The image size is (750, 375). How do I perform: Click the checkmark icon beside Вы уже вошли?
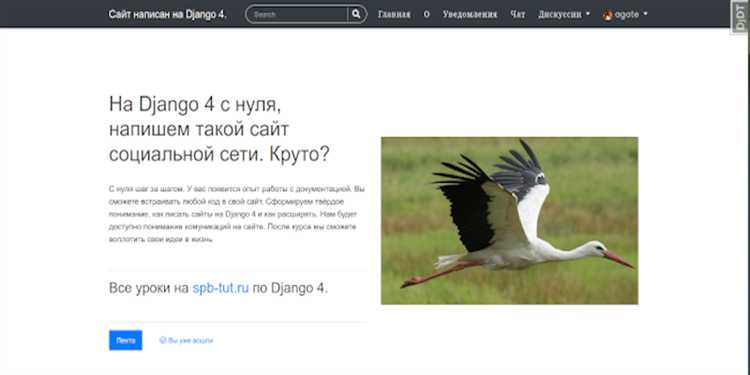tap(163, 341)
